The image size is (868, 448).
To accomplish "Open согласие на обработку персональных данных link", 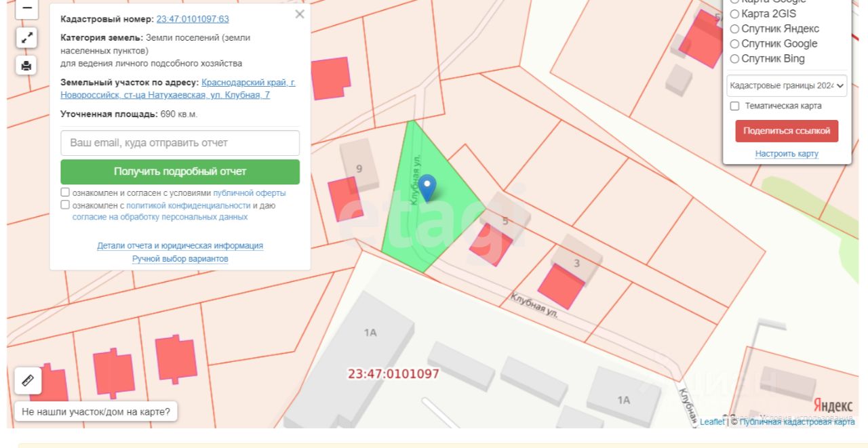I will (160, 217).
